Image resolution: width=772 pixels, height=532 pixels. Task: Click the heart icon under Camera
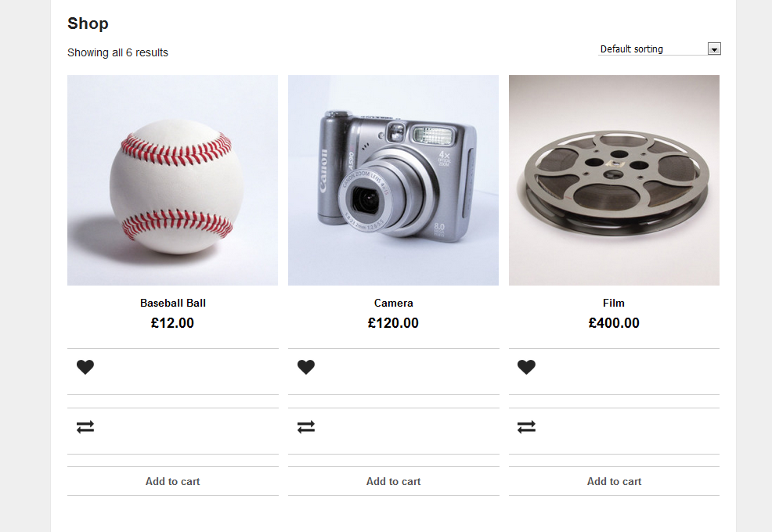tap(306, 367)
